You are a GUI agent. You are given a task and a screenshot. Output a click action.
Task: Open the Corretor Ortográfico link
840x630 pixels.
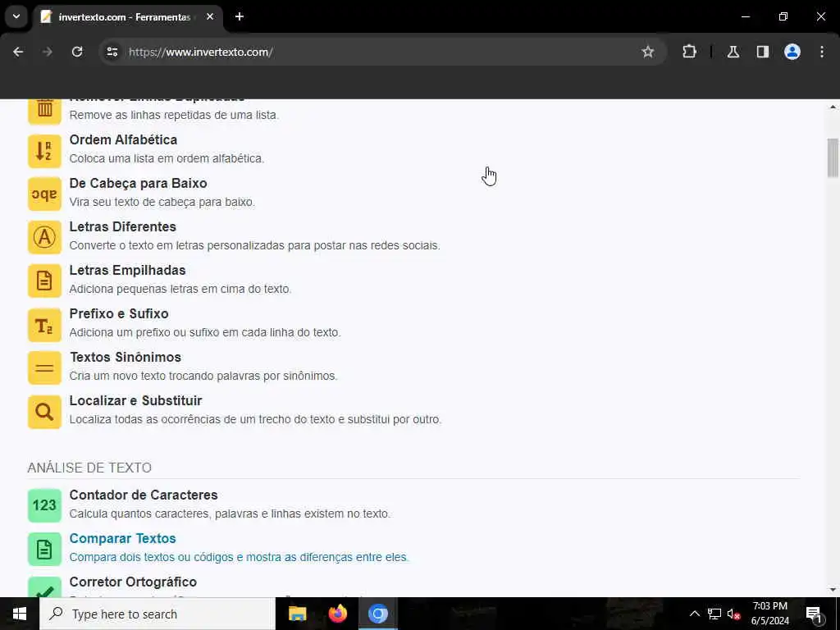[133, 582]
